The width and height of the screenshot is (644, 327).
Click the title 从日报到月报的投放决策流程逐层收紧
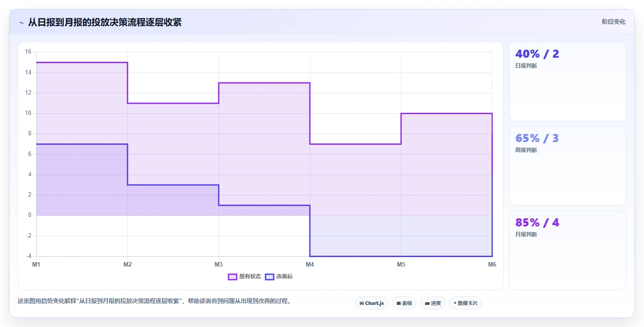(x=105, y=22)
